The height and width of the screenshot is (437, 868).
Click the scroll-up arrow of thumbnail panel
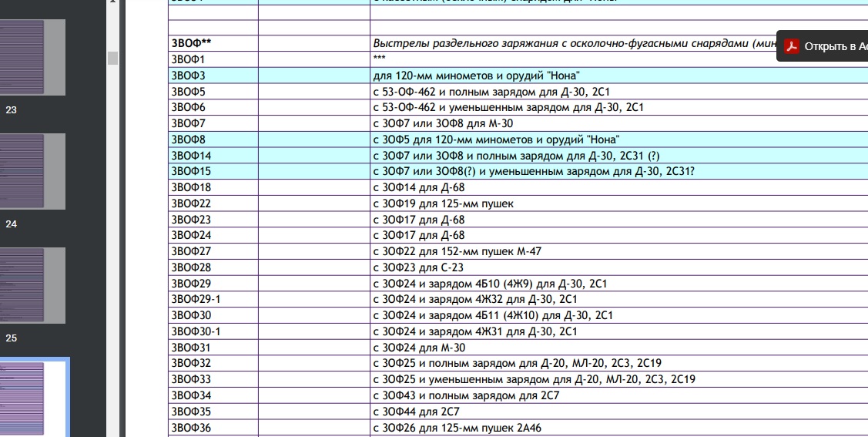point(112,3)
